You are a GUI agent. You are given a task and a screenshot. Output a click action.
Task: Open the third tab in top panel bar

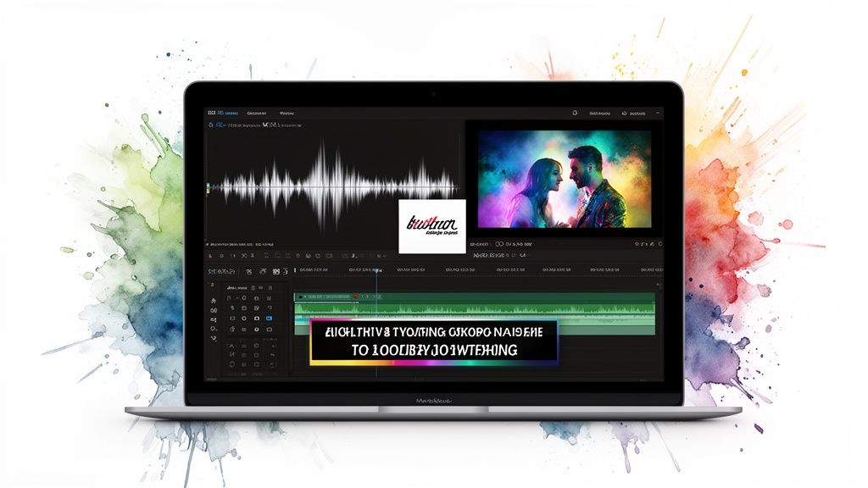coord(287,112)
